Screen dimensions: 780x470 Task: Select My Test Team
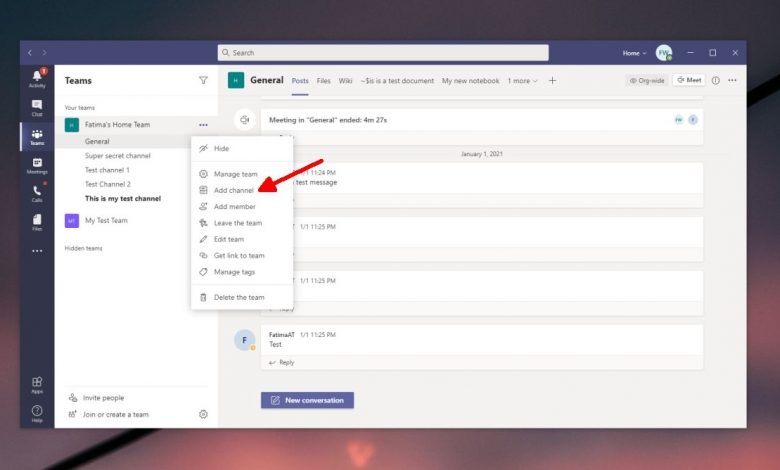click(x=106, y=220)
